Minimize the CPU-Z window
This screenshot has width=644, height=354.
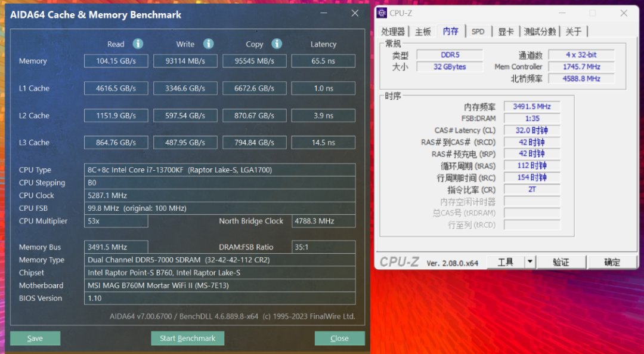pyautogui.click(x=562, y=13)
